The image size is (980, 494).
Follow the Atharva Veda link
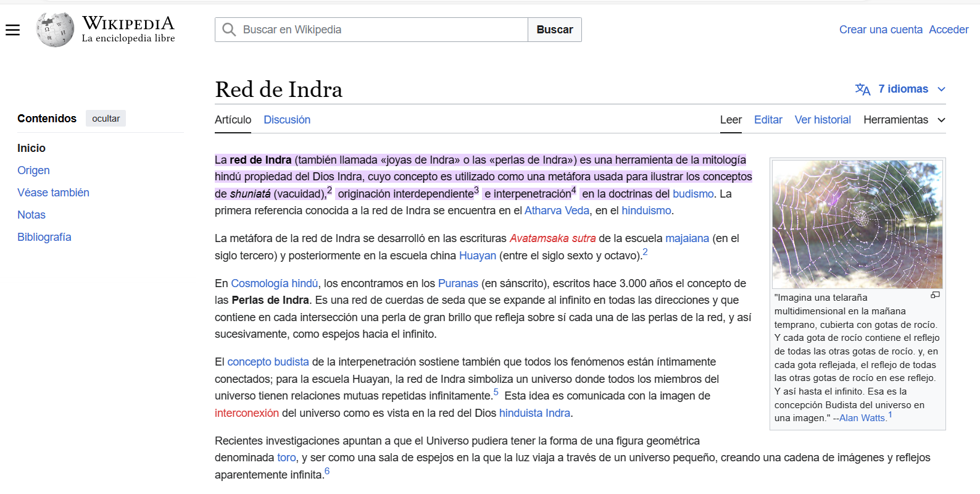tap(557, 211)
